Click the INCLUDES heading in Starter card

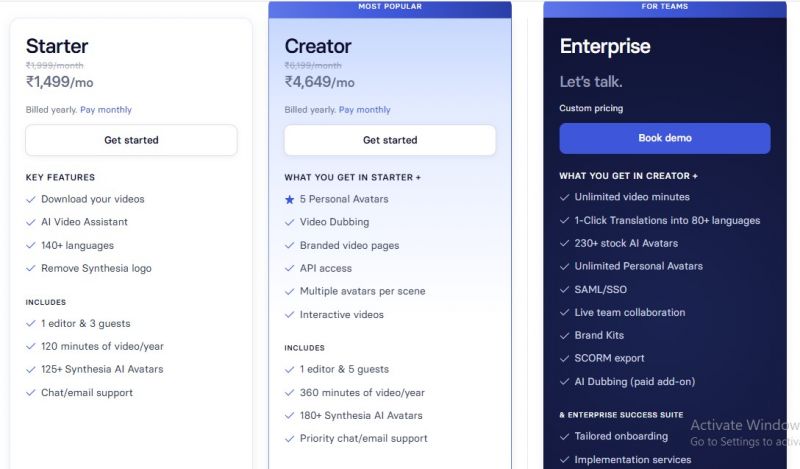pos(46,302)
